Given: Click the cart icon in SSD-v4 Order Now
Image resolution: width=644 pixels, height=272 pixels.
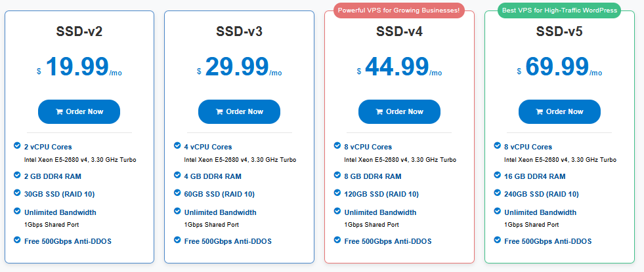Looking at the screenshot, I should tap(379, 112).
